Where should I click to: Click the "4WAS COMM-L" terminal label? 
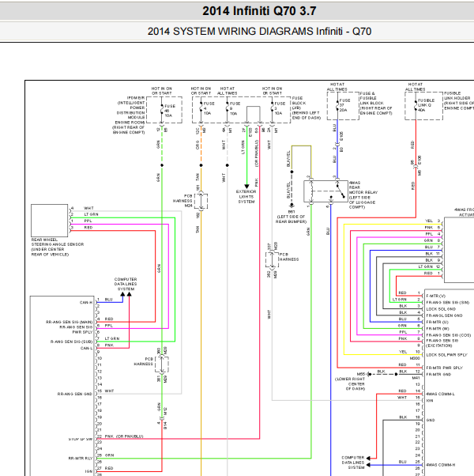click(x=440, y=394)
